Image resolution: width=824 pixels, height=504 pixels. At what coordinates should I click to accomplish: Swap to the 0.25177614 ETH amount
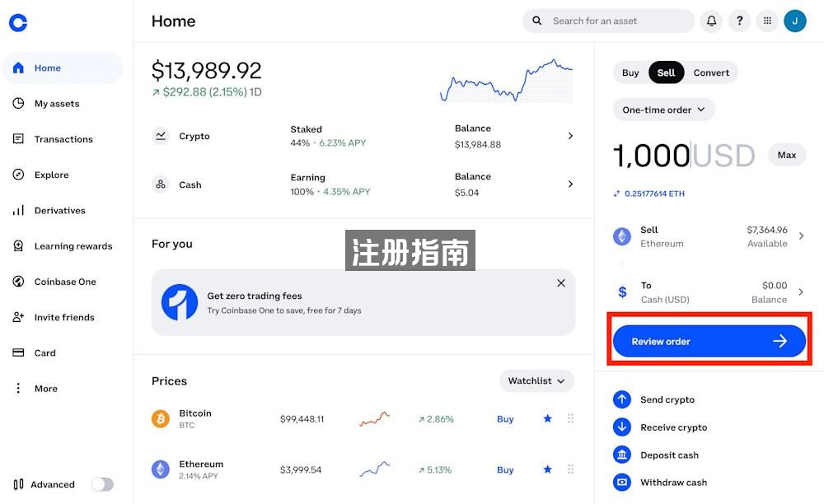tap(649, 194)
